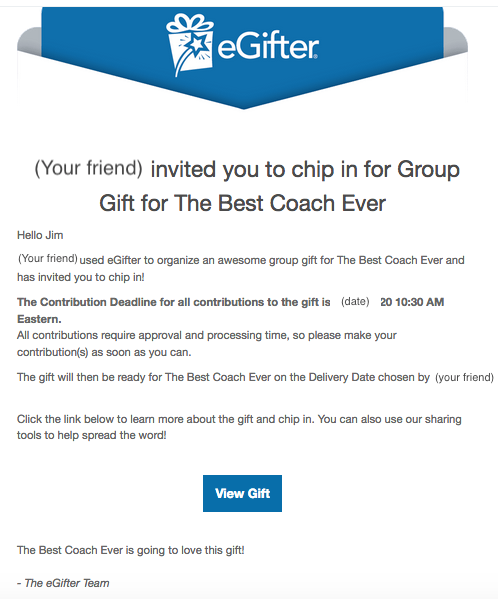Click the "going to love this gift!" line

click(x=191, y=550)
